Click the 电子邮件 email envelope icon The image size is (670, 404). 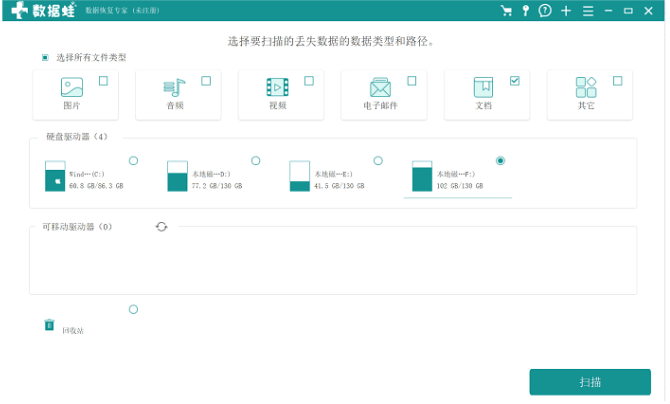[x=380, y=88]
